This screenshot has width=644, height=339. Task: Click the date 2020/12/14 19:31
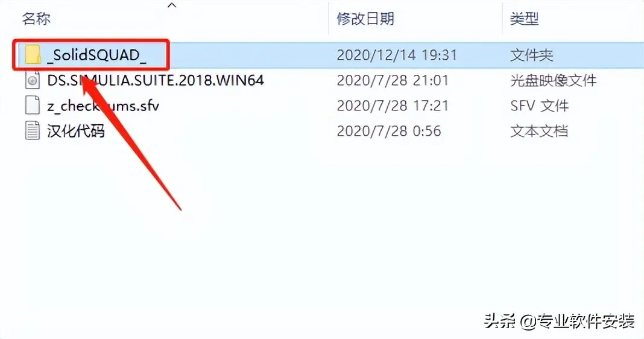[x=397, y=55]
